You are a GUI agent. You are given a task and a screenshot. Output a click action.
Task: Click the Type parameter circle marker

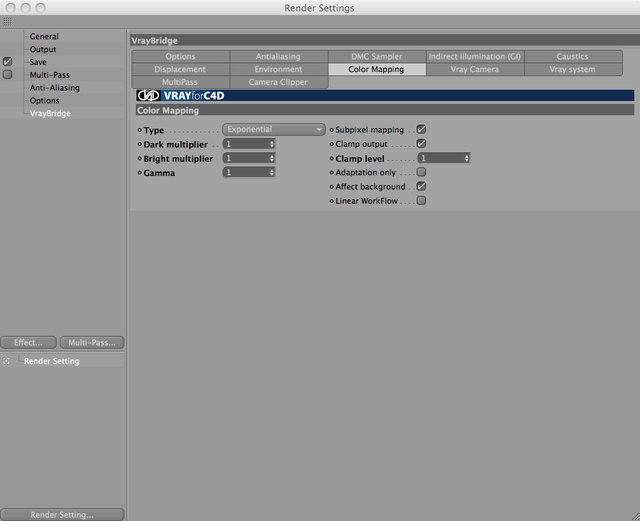(140, 130)
